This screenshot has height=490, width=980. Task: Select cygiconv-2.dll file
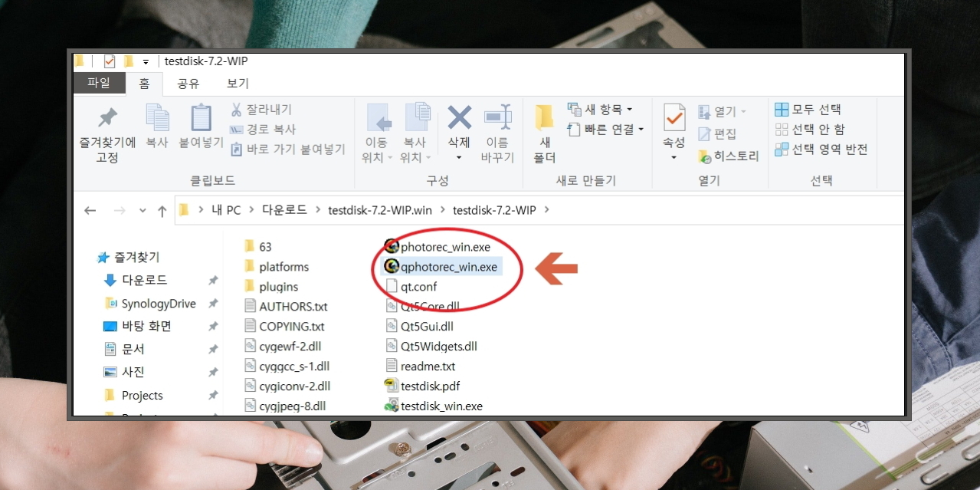(x=287, y=386)
